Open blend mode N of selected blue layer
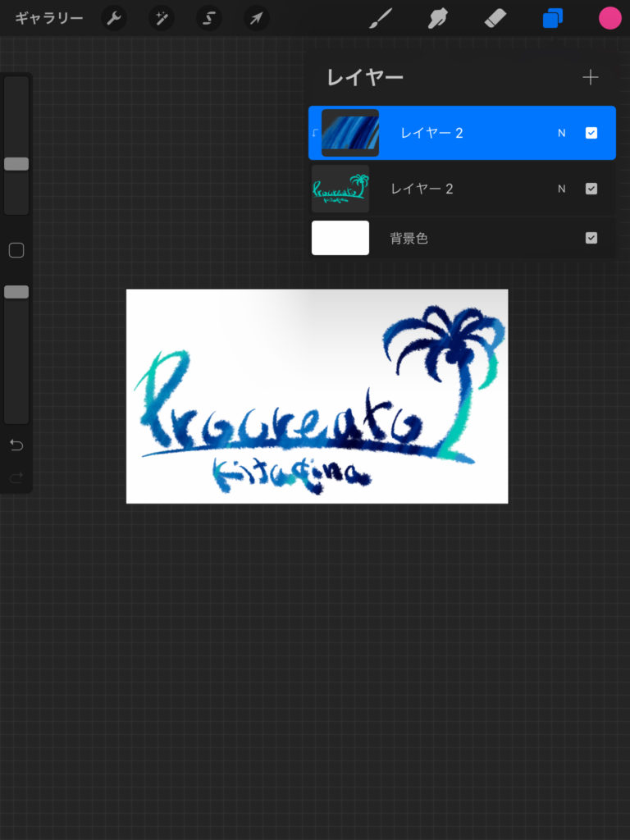630x840 pixels. (x=561, y=133)
